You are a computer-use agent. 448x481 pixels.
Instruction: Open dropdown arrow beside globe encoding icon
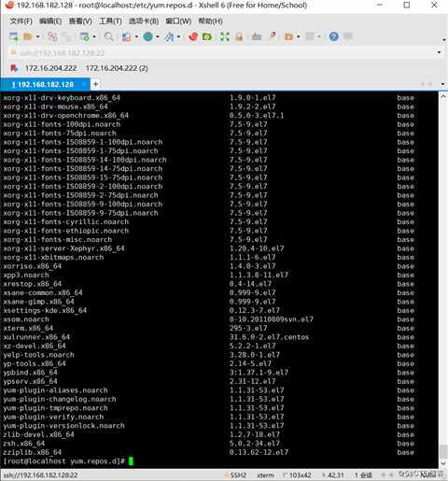click(x=158, y=36)
